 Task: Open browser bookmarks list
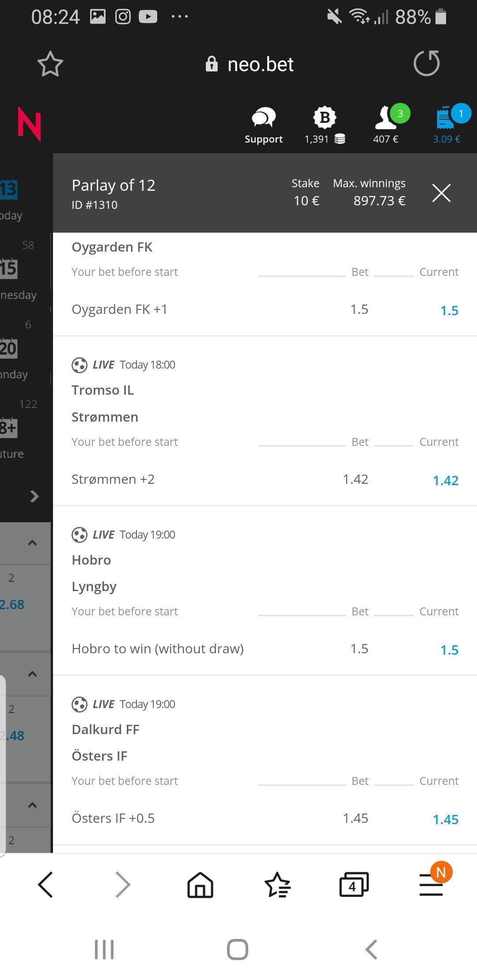(277, 885)
